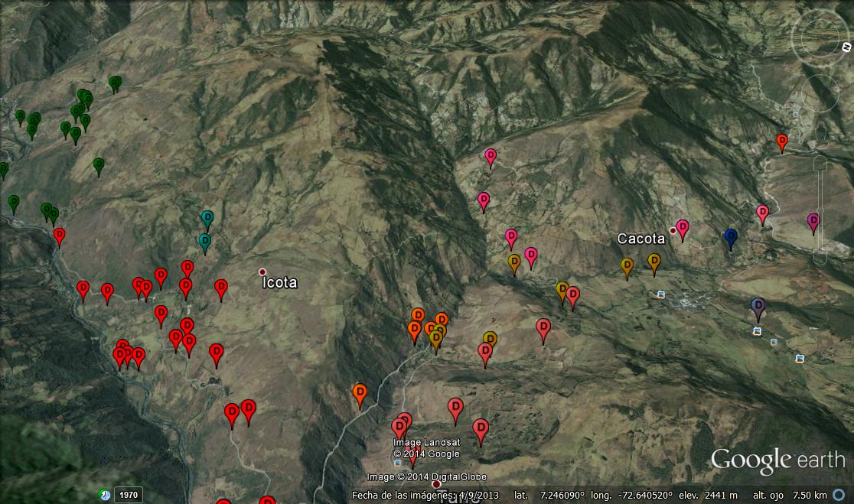Click the photo icon in bottom-right corner

coord(800,358)
